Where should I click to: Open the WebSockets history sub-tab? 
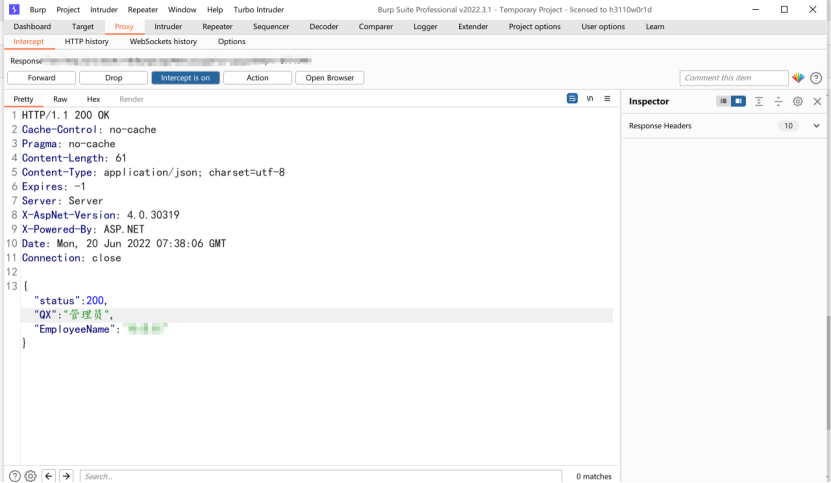[163, 41]
